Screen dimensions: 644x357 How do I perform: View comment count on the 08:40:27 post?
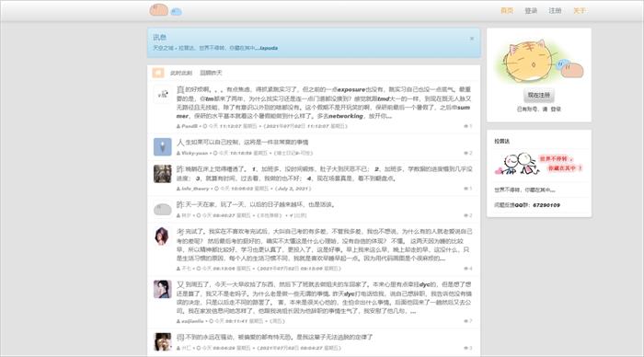(467, 215)
